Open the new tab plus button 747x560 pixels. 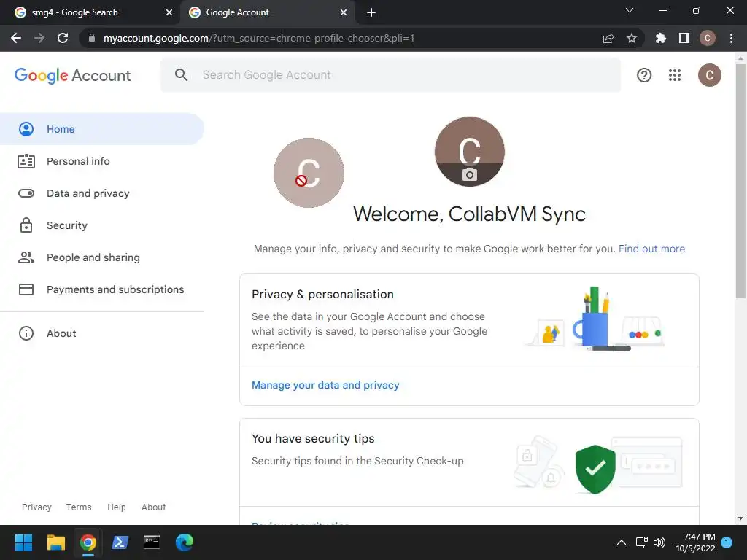(371, 12)
